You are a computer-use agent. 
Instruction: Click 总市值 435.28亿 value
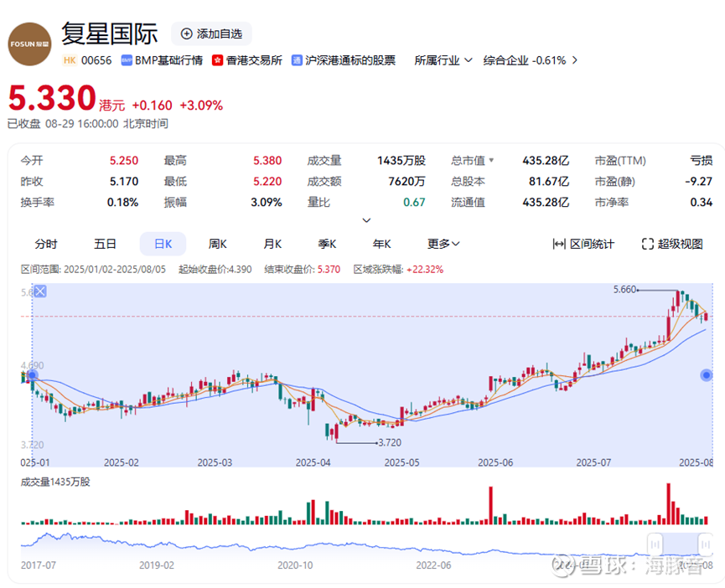click(x=546, y=161)
